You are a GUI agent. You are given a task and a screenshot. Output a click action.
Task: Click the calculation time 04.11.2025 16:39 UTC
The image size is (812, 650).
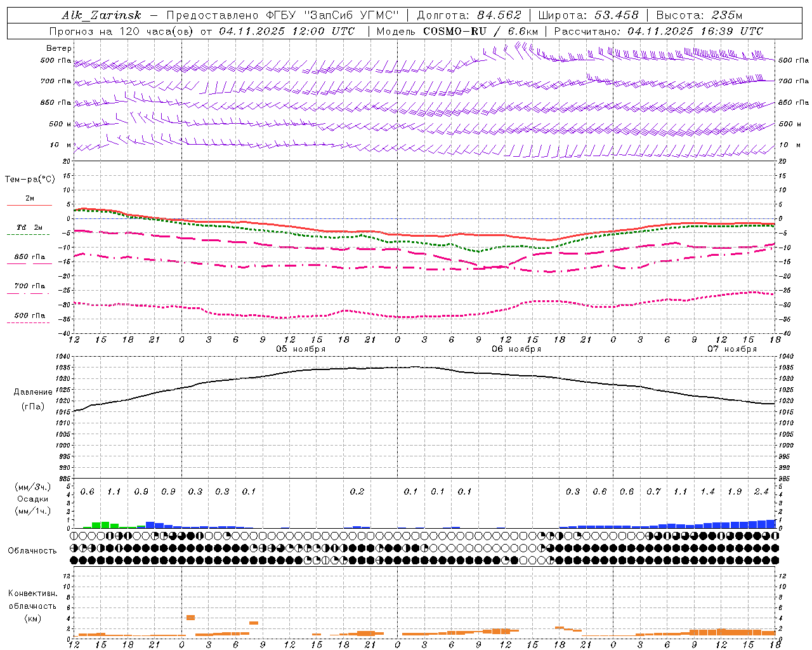[x=695, y=31]
